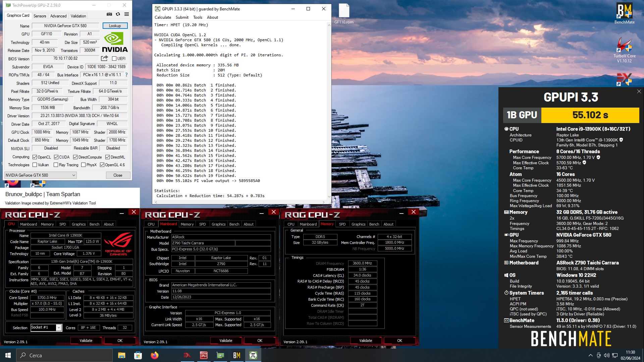This screenshot has height=362, width=644.
Task: Open Bench tab in first ROG CPU-Z window
Action: pyautogui.click(x=94, y=224)
